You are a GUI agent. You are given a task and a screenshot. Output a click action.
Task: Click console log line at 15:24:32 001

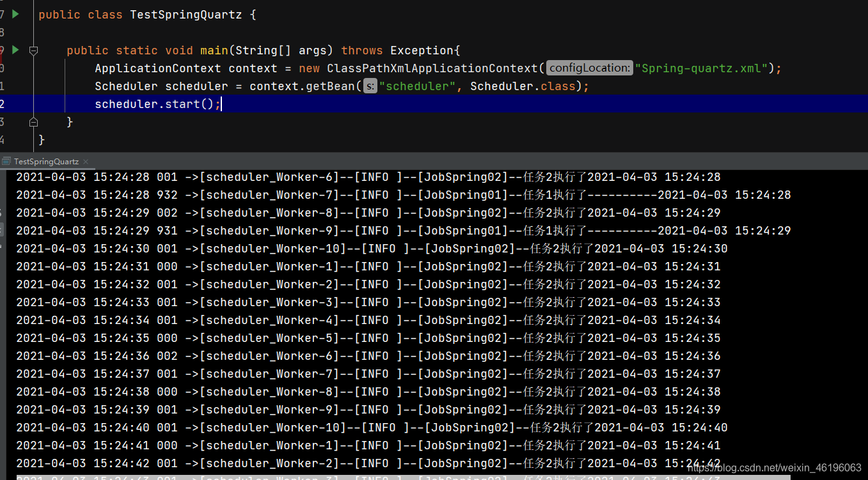point(368,284)
